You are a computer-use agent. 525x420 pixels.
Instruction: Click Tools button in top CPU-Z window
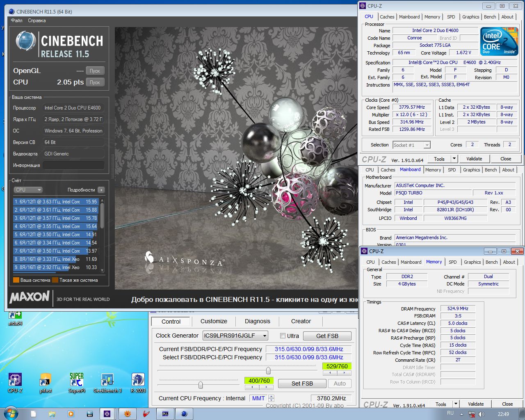[x=439, y=159]
